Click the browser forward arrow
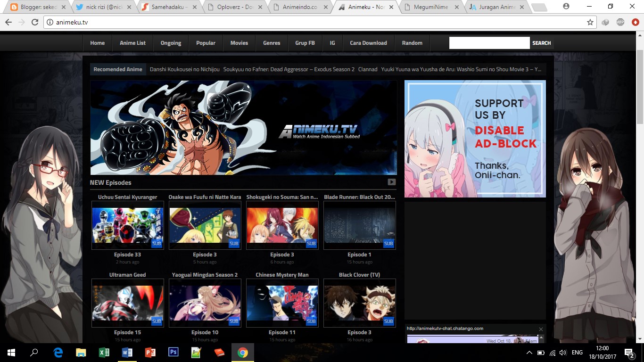Screen dimensions: 644x362 pyautogui.click(x=22, y=22)
